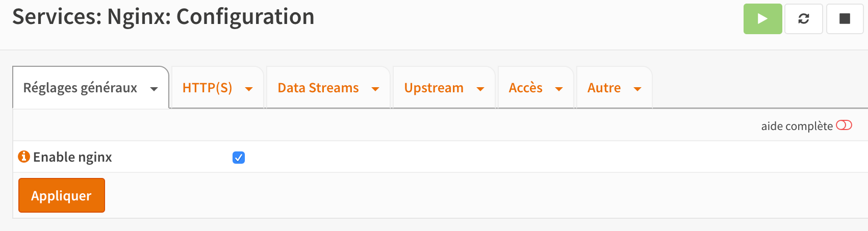Switch to the Autre tab
The image size is (868, 231).
604,88
